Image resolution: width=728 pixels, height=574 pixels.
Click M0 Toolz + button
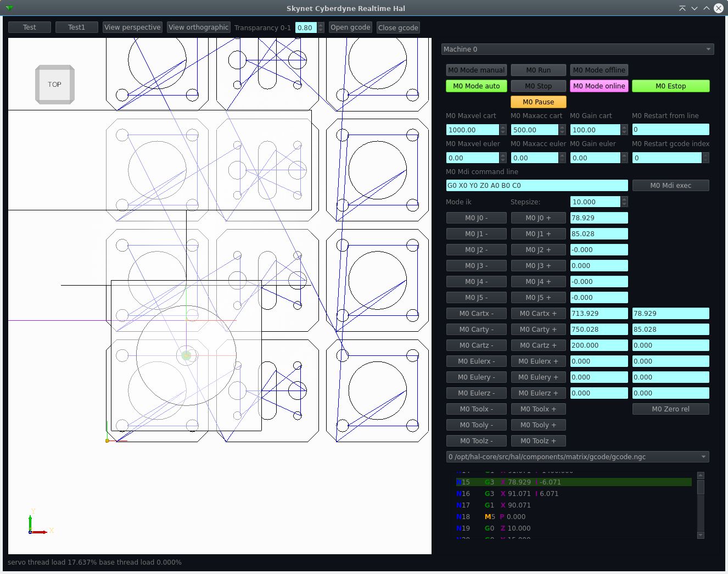538,441
